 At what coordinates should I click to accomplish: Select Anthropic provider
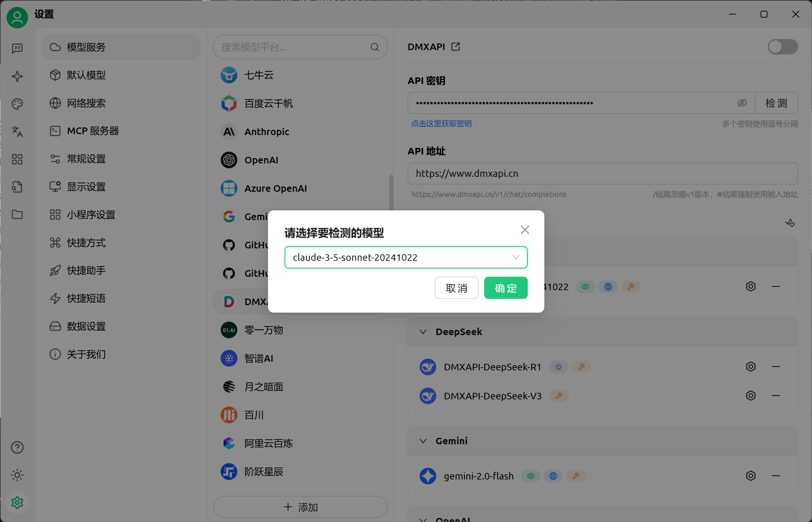pyautogui.click(x=300, y=132)
